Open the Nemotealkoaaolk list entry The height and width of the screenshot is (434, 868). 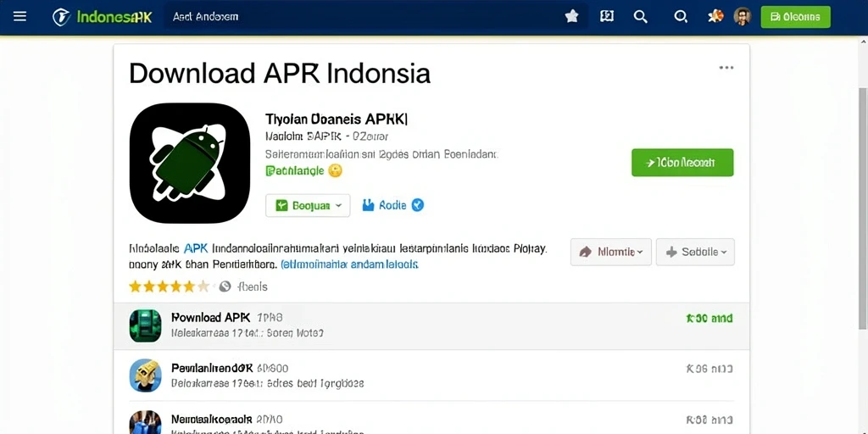[x=431, y=418]
